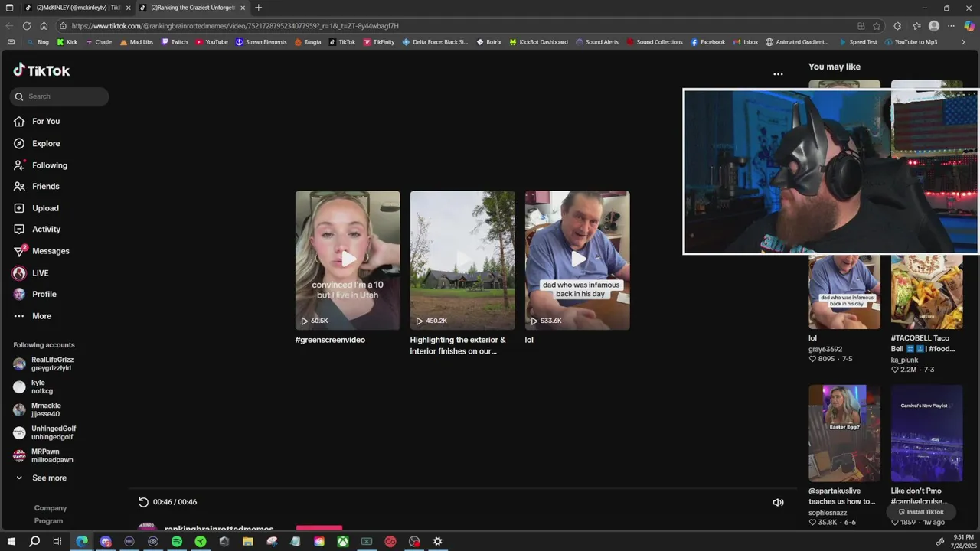Reload the page
The width and height of the screenshot is (980, 551).
(27, 25)
